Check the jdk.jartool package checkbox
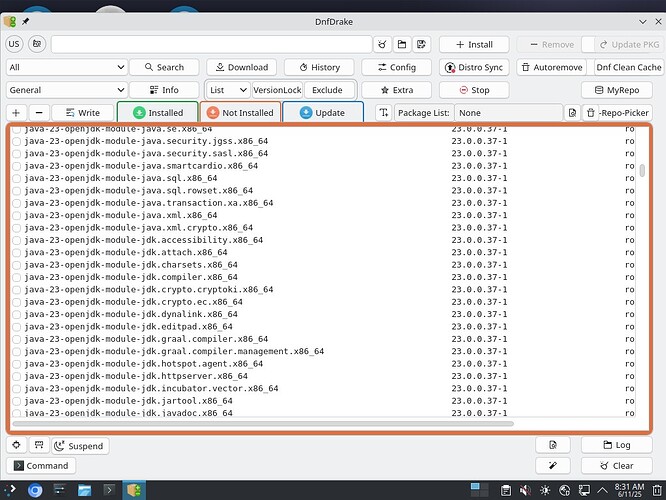The image size is (666, 500). pos(17,401)
